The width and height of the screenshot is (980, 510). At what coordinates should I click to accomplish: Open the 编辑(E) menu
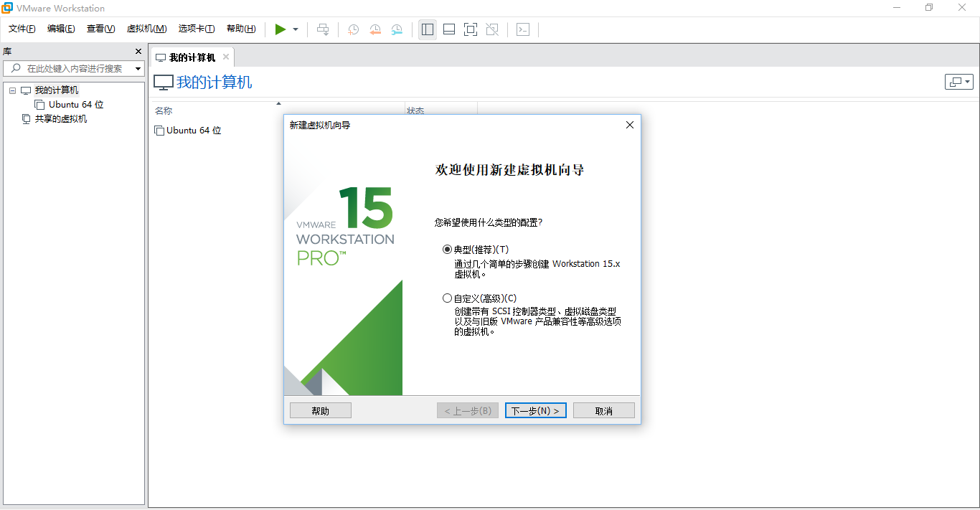[61, 29]
